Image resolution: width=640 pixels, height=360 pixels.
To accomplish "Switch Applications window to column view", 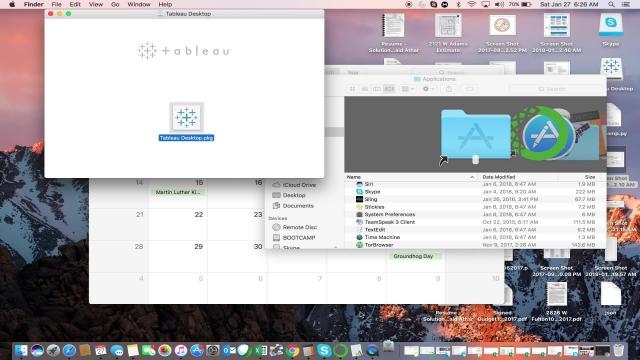I will (377, 89).
